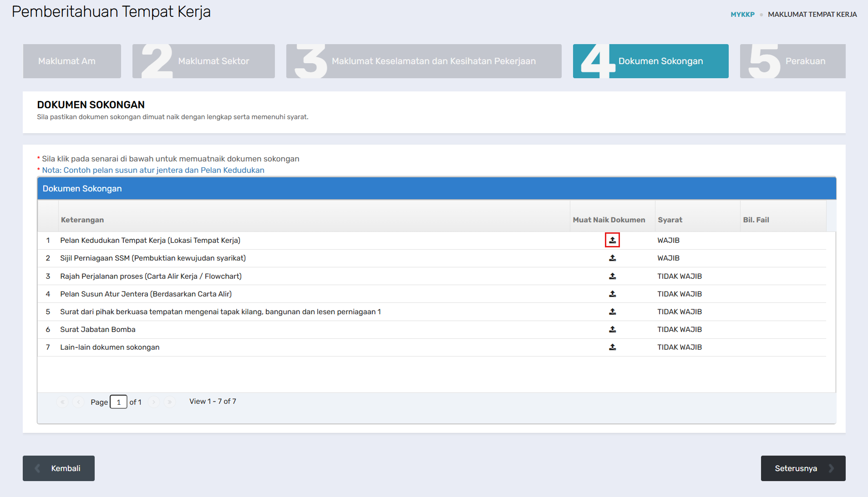Upload Rajah Perjalanan proses file
The height and width of the screenshot is (497, 868).
(x=612, y=276)
